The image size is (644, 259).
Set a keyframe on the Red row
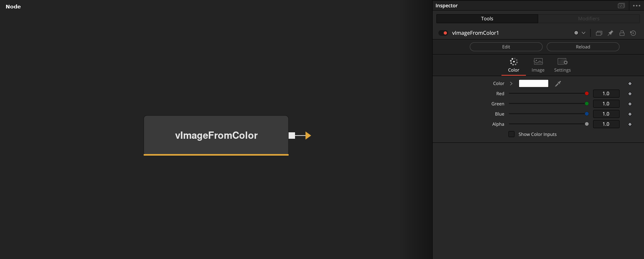coord(630,94)
